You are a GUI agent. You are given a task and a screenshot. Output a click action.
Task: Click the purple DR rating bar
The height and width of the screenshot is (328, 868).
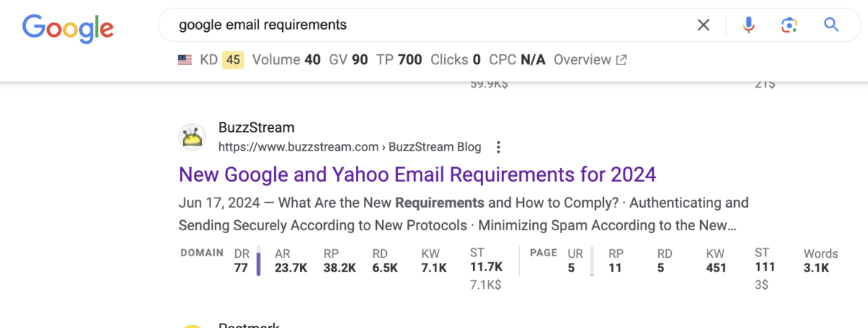(258, 261)
